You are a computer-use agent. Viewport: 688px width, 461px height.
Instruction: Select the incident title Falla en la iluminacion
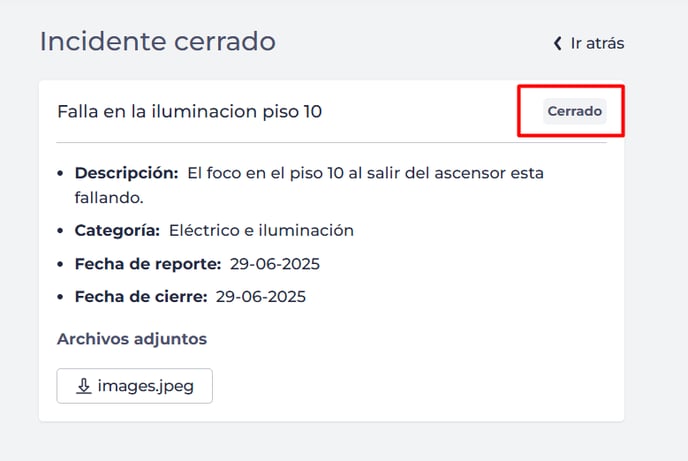point(189,111)
